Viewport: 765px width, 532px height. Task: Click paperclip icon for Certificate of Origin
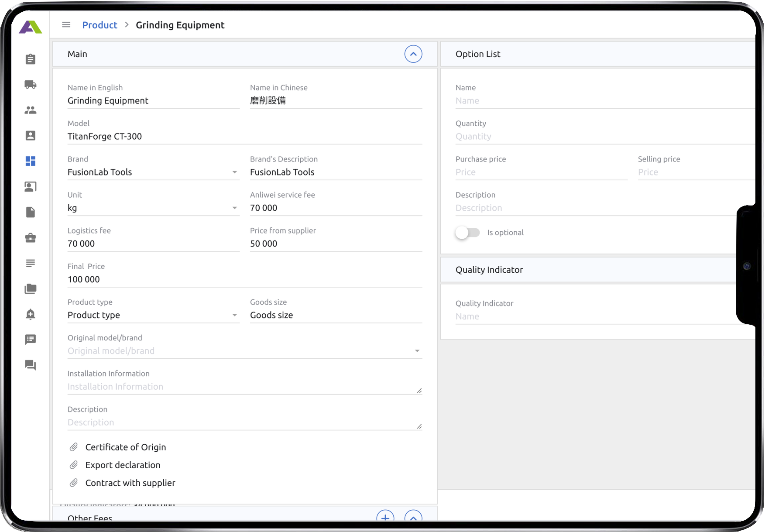tap(74, 447)
